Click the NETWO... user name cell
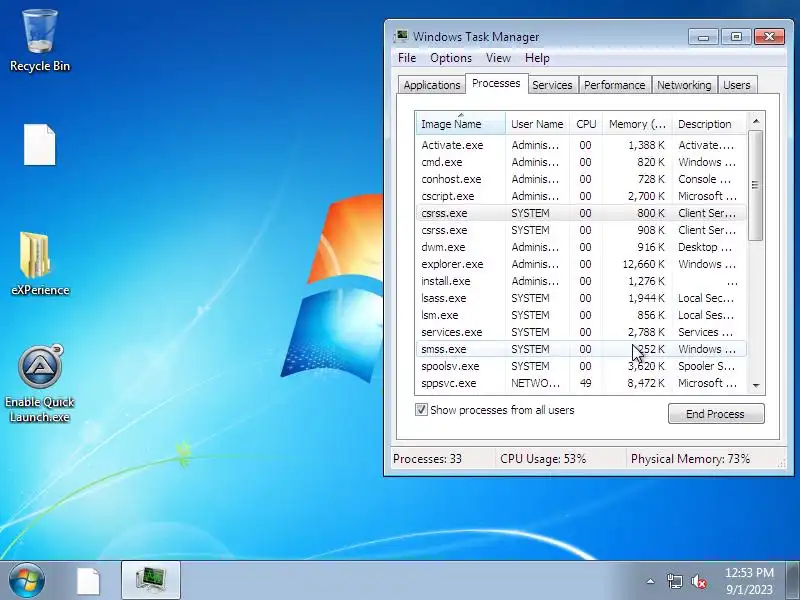 [535, 383]
